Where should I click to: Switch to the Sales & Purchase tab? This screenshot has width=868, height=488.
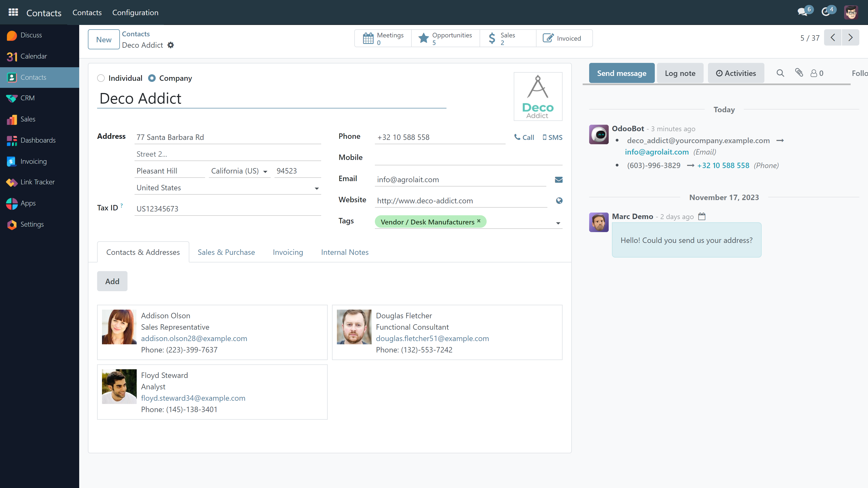coord(226,252)
